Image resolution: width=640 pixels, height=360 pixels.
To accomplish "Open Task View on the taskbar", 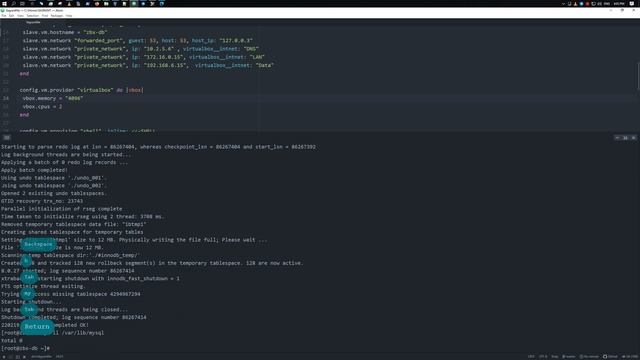I will (x=22, y=3).
